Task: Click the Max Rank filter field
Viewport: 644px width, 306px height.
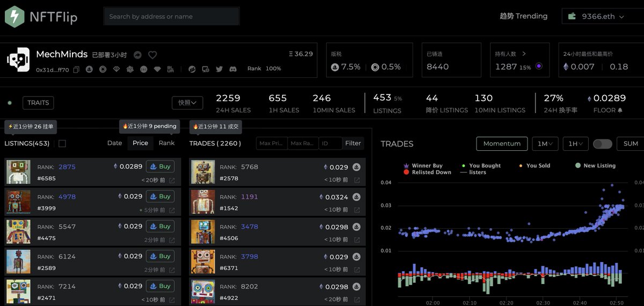Action: tap(303, 143)
